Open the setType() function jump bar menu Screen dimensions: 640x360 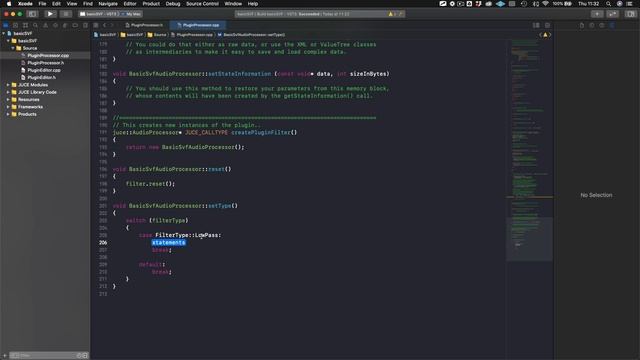click(251, 35)
